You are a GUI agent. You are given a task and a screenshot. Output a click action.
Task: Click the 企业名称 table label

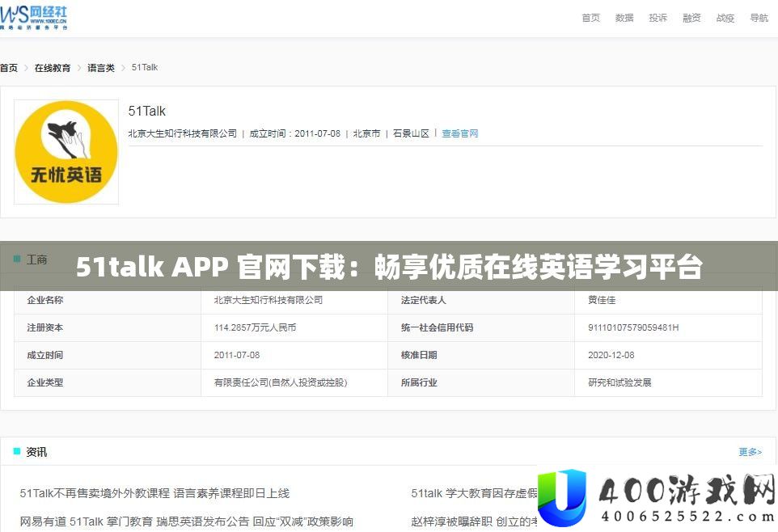(x=45, y=300)
